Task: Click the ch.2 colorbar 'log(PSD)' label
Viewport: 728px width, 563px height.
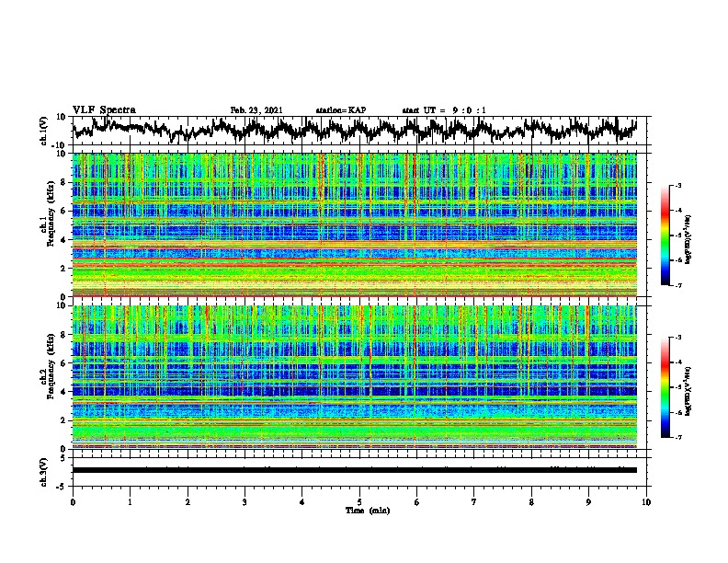Action: point(688,391)
